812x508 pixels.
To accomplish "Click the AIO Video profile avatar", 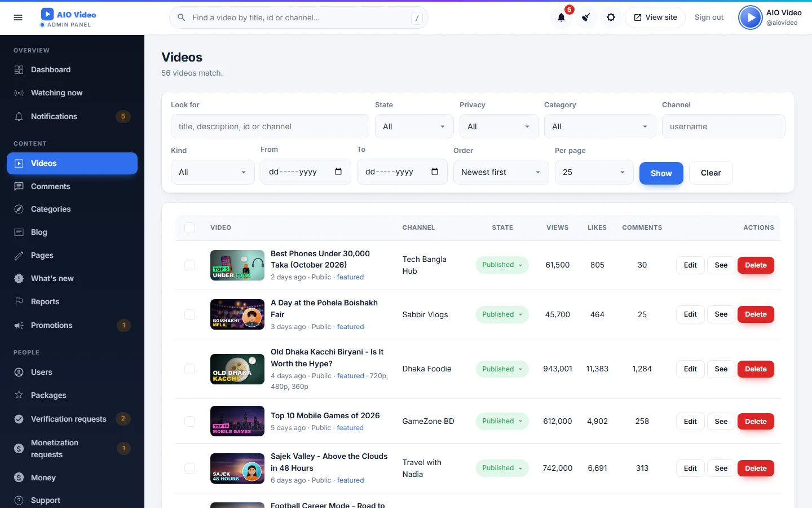I will [x=750, y=17].
